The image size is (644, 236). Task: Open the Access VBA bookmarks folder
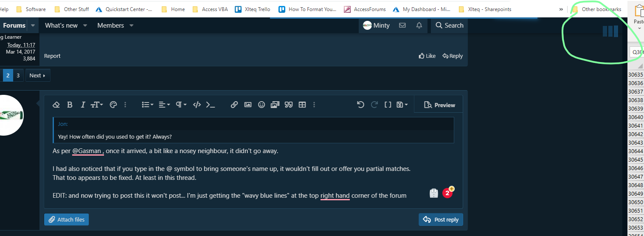point(210,9)
